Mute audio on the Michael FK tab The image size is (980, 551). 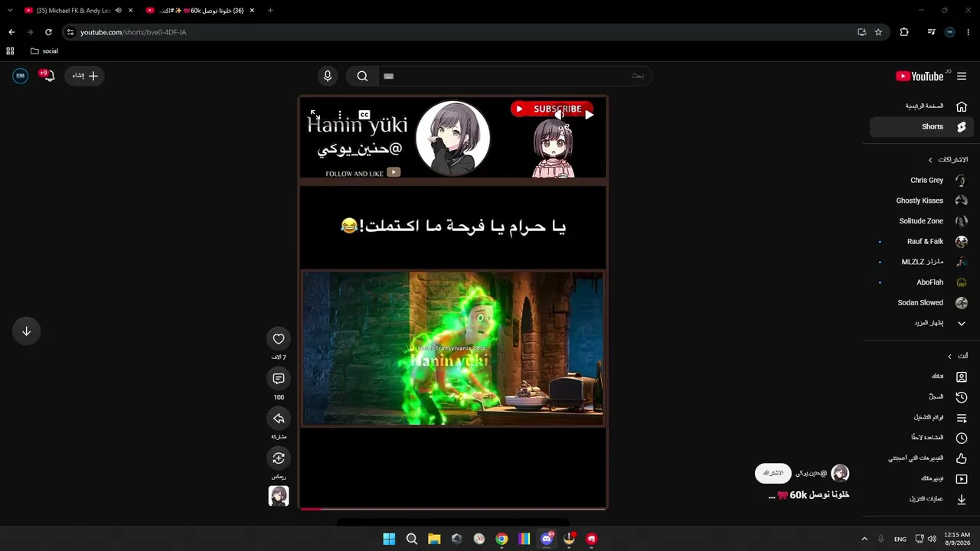coord(118,11)
